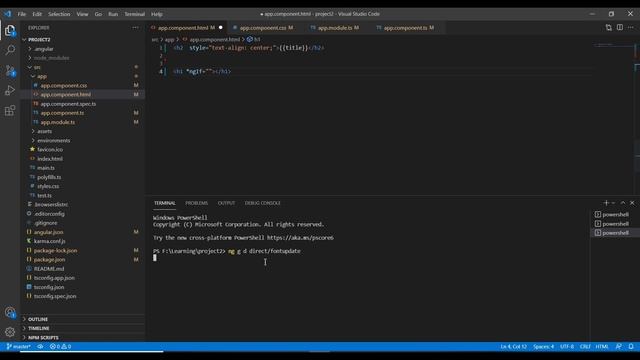
Task: Collapse the app folder
Action: click(82, 76)
